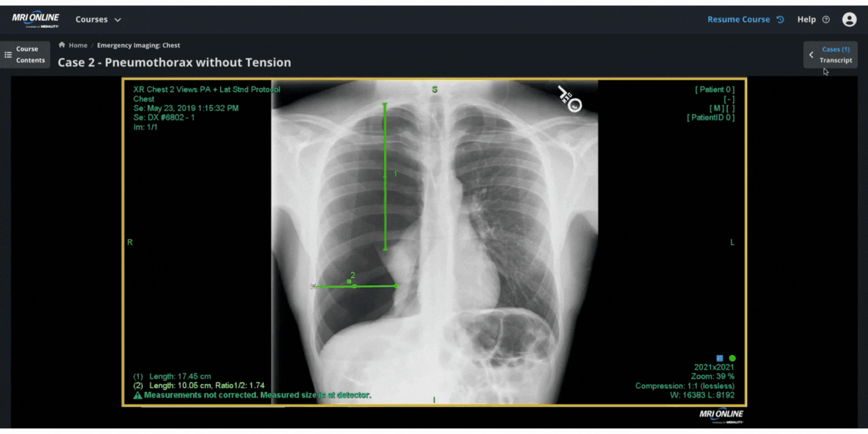868x434 pixels.
Task: Expand side panel with left chevron arrow
Action: [811, 55]
